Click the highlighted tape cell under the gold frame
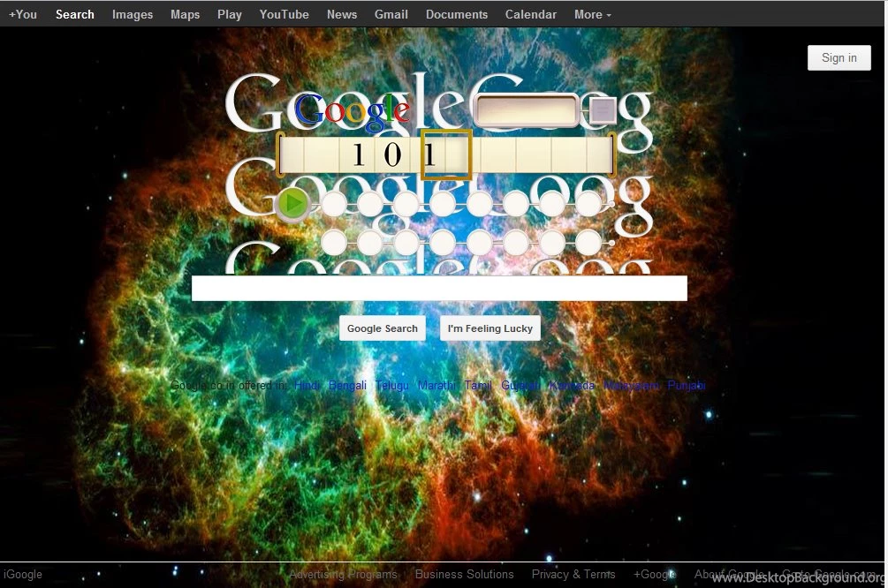The image size is (888, 588). (x=446, y=154)
